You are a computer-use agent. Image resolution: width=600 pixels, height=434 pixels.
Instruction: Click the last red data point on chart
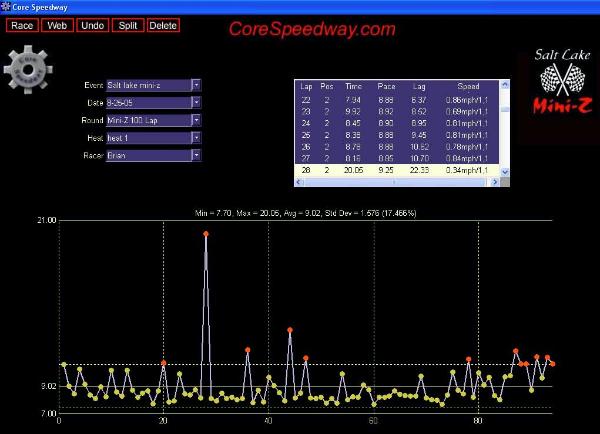pos(553,364)
